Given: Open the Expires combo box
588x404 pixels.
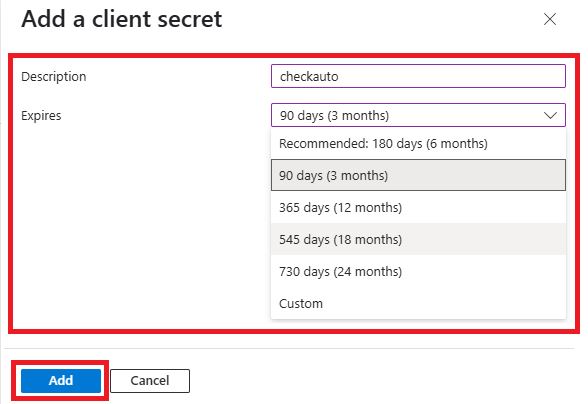Looking at the screenshot, I should [x=418, y=115].
